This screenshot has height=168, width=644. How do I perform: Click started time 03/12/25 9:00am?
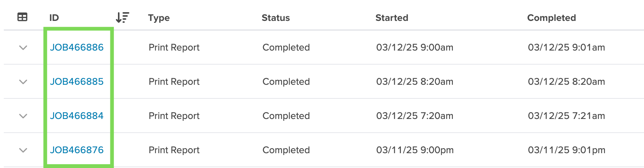coord(415,48)
